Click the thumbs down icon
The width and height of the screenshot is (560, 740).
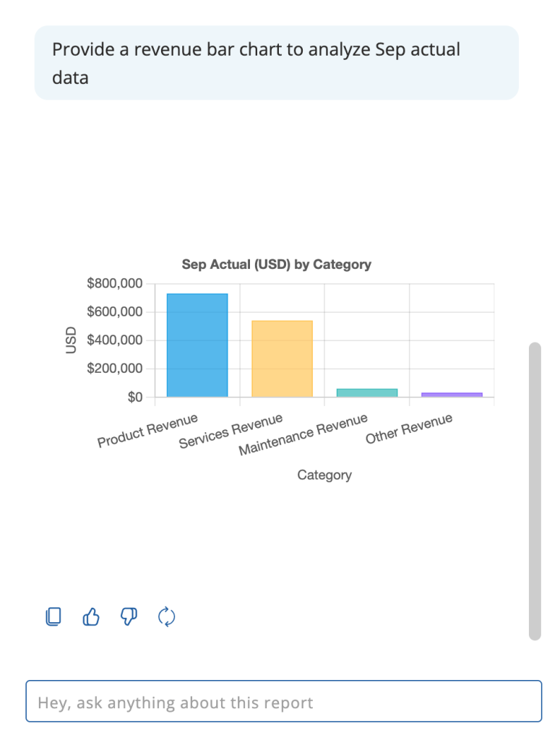[x=129, y=616]
